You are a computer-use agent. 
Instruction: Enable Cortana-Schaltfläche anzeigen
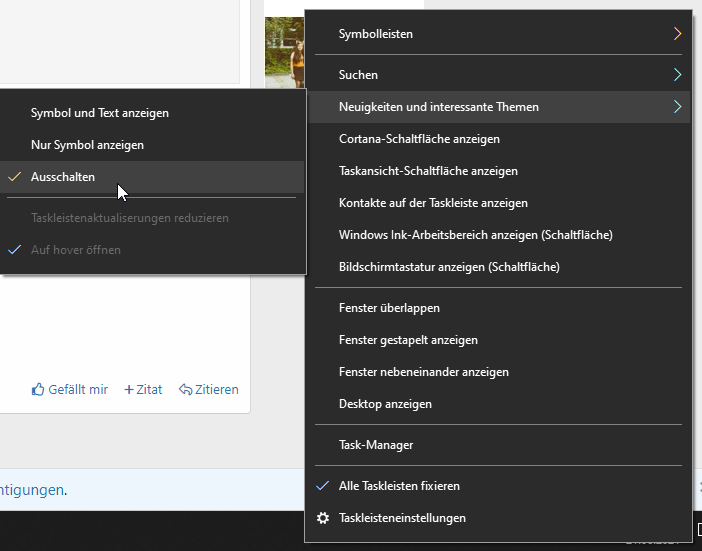(x=419, y=139)
